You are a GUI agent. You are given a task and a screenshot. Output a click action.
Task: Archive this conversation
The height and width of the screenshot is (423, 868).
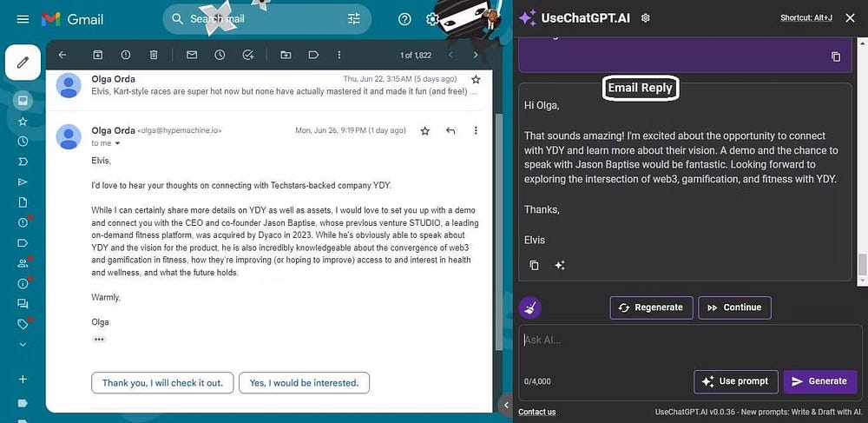pyautogui.click(x=97, y=55)
